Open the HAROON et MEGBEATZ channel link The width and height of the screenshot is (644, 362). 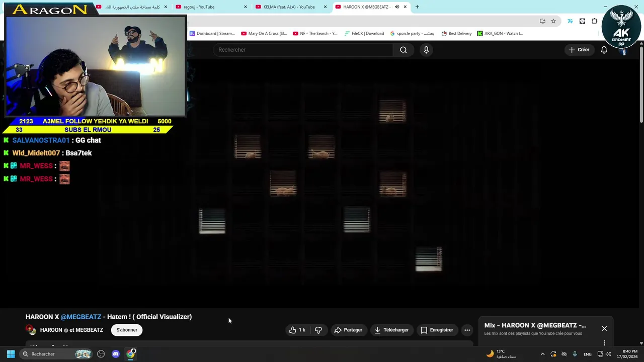[71, 330]
